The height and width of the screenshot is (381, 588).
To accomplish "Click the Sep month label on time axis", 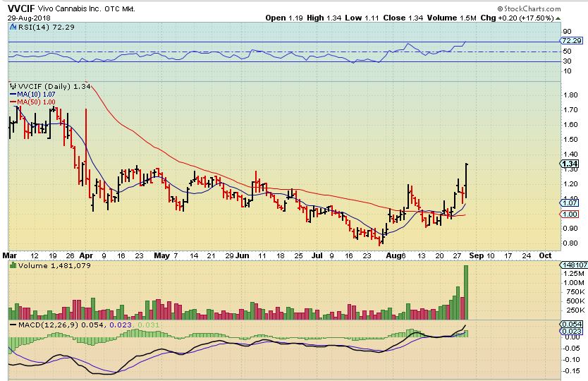I will [476, 255].
